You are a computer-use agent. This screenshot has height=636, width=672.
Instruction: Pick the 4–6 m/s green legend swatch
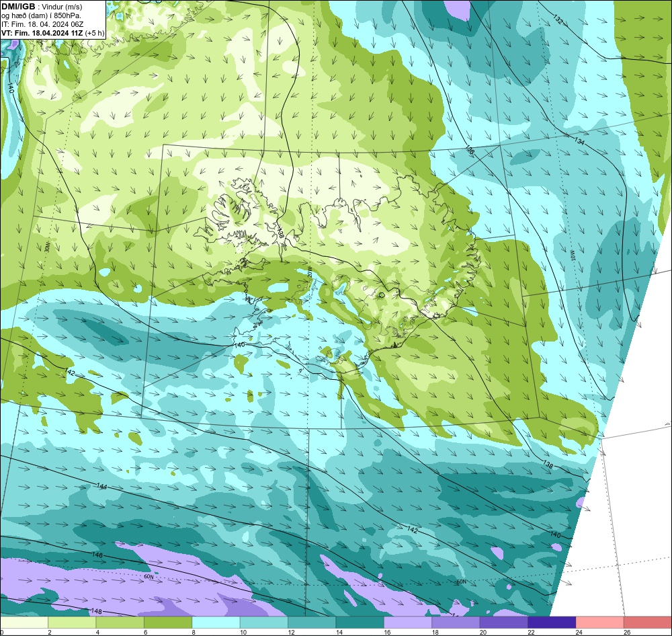[x=120, y=623]
